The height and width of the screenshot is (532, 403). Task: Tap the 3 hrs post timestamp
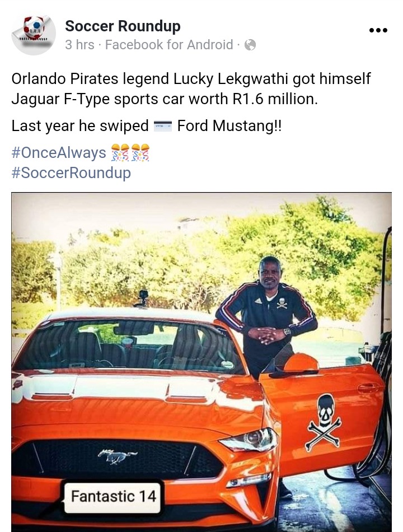[x=79, y=45]
